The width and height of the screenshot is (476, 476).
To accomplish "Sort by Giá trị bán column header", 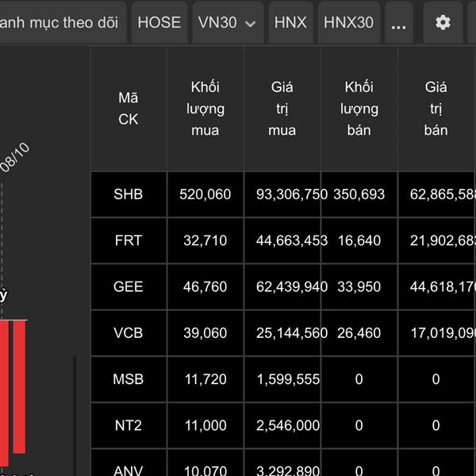I will [436, 109].
